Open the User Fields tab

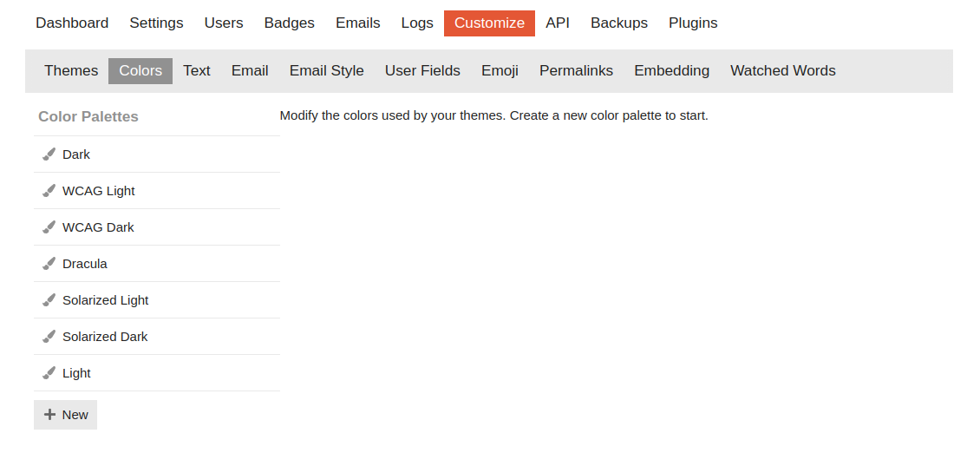pos(422,71)
